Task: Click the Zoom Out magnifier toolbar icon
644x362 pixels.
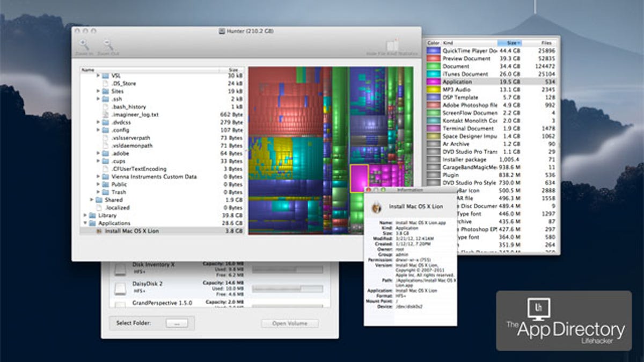Action: (x=108, y=45)
